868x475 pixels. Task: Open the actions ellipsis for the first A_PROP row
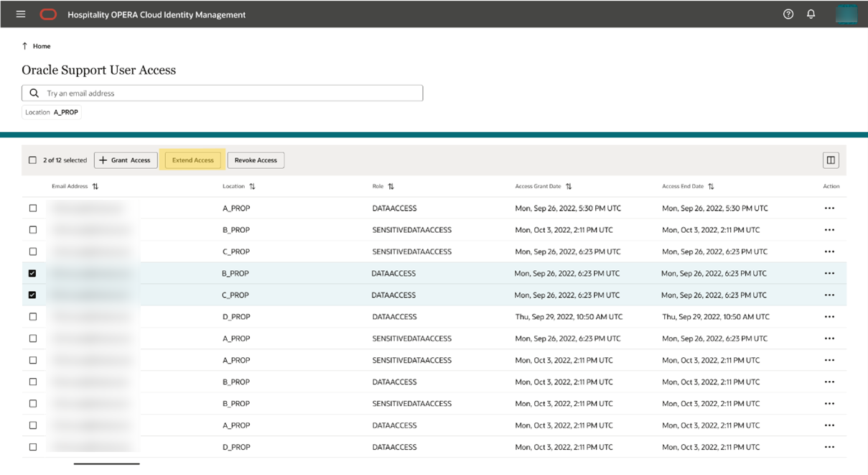829,208
